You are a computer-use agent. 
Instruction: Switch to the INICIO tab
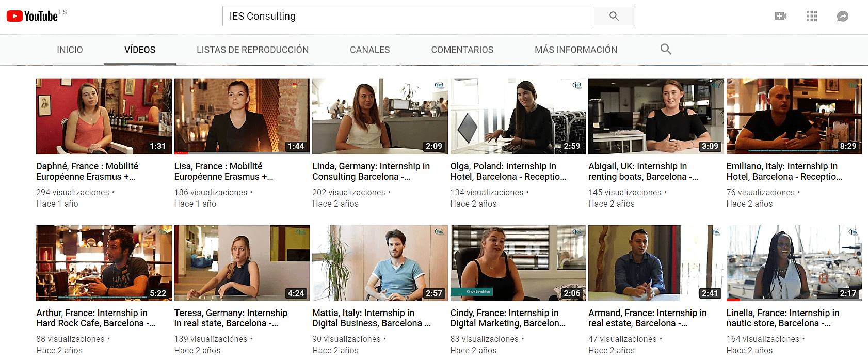point(70,50)
